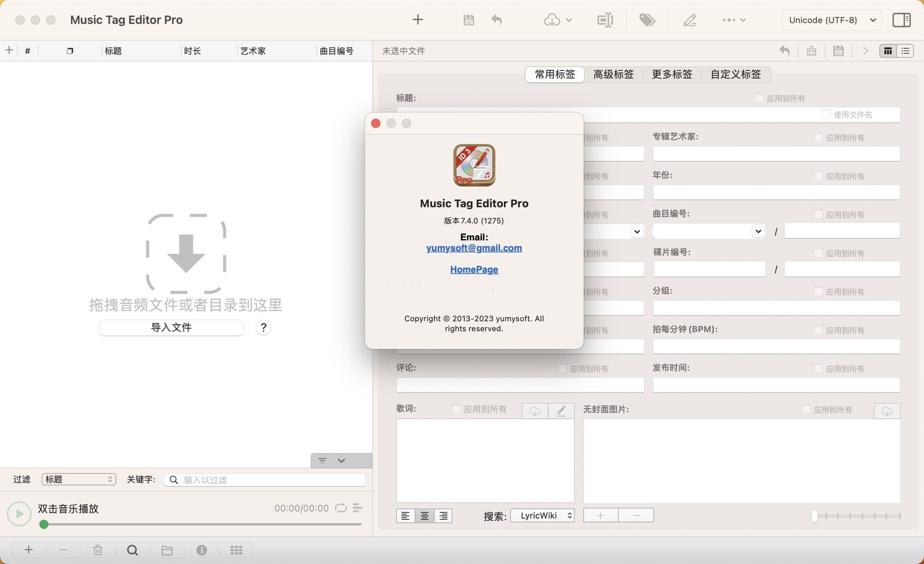This screenshot has height=564, width=924.
Task: Click the undo arrow in top toolbar
Action: click(x=497, y=20)
